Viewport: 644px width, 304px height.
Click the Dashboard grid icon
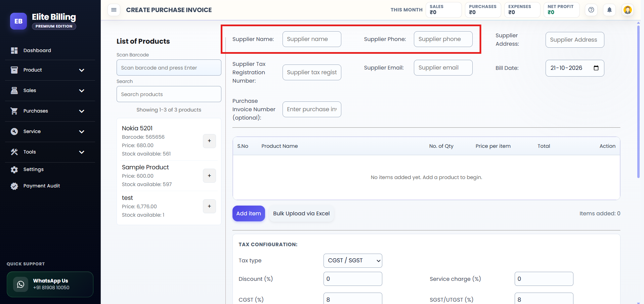coord(14,50)
